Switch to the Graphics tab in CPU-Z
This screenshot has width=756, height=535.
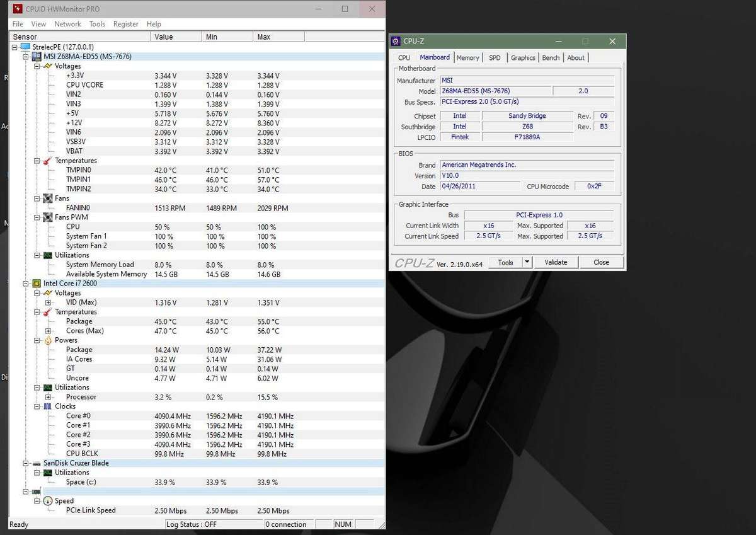[x=523, y=58]
